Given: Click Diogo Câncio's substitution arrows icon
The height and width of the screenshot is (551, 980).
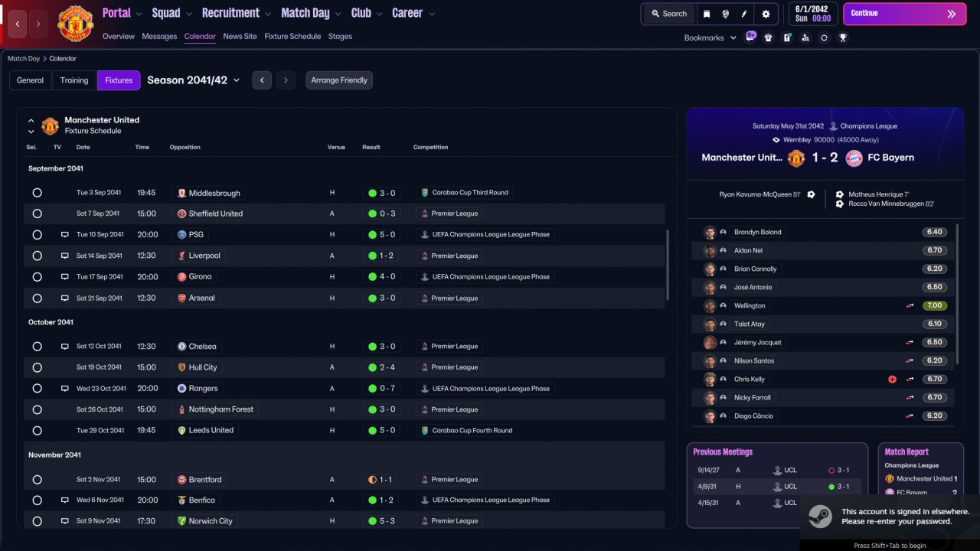Looking at the screenshot, I should point(910,416).
